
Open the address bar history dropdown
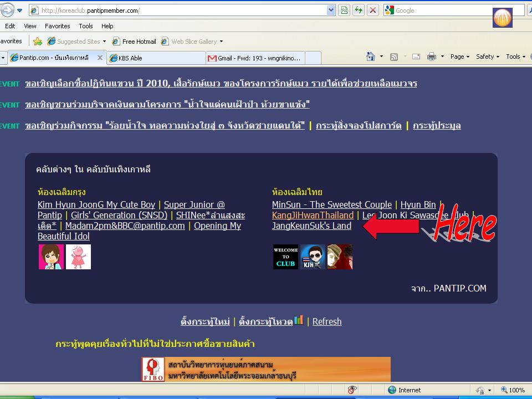[x=331, y=10]
